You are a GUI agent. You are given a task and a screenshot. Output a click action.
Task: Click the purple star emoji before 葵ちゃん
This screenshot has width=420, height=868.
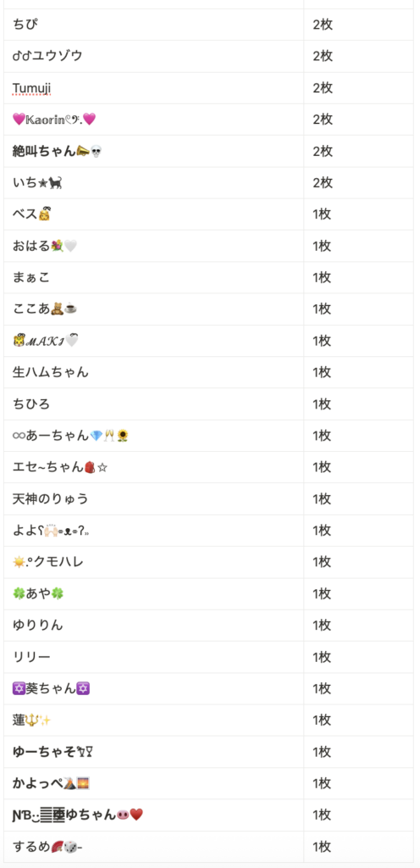(x=19, y=688)
